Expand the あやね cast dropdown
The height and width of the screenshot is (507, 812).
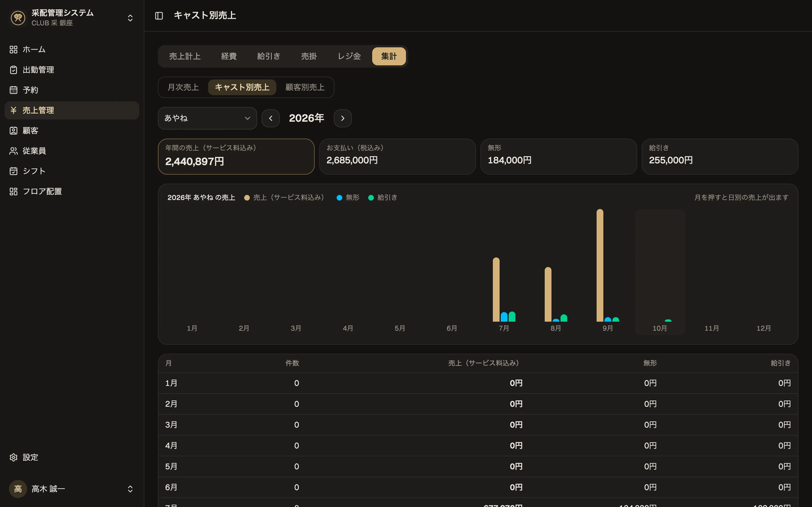click(x=207, y=118)
